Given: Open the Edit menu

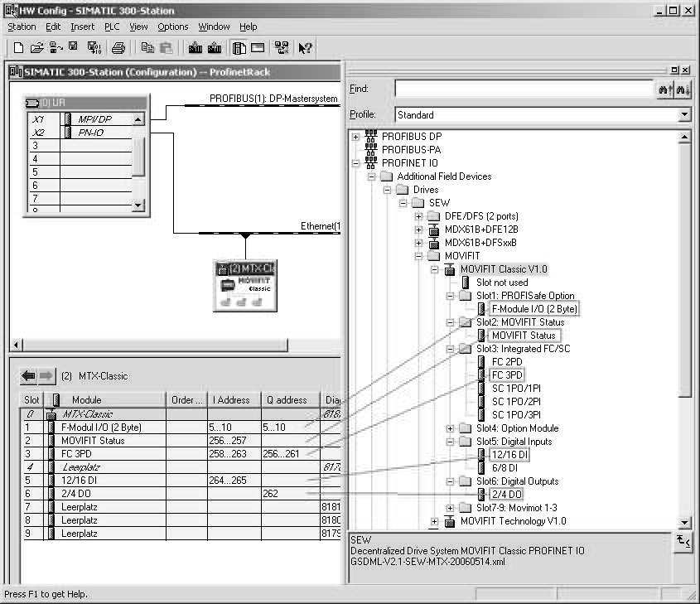Looking at the screenshot, I should tap(53, 27).
